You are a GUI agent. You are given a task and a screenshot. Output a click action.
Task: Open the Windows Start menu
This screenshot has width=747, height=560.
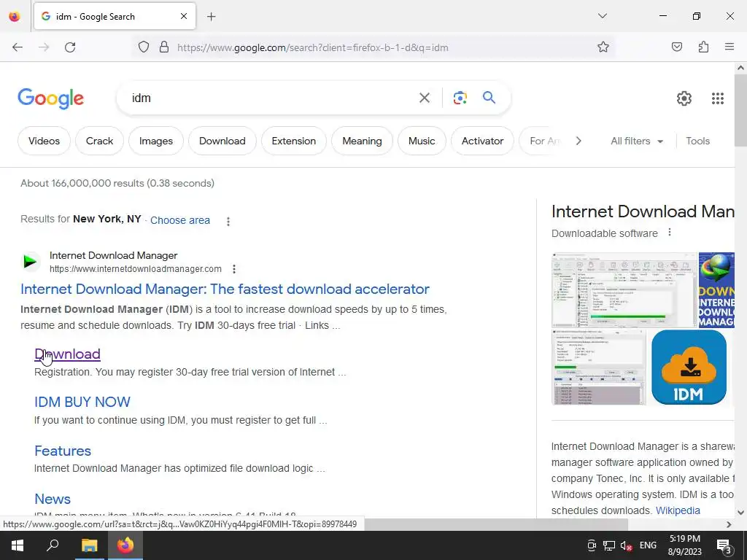coord(18,545)
